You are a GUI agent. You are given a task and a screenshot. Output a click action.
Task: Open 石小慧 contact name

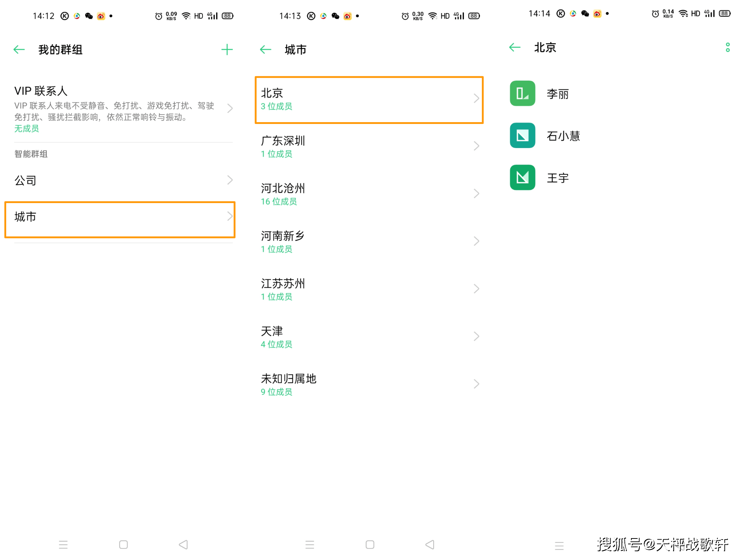click(x=563, y=136)
